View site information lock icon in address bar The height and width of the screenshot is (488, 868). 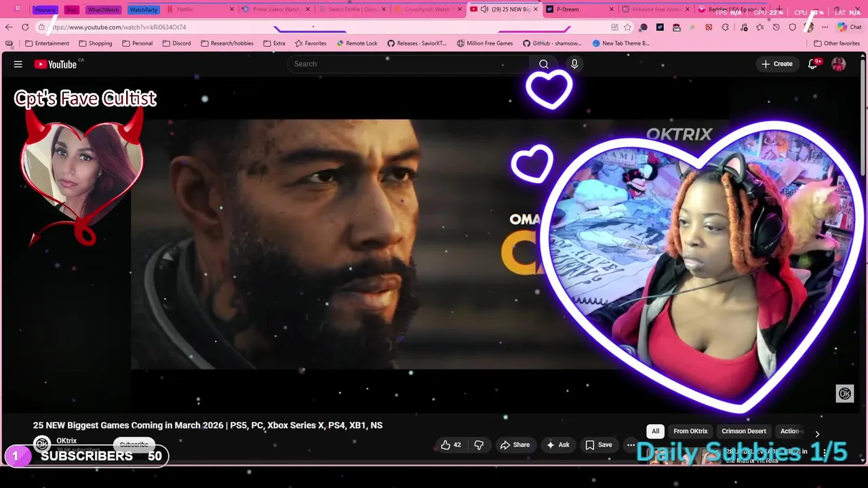[41, 27]
